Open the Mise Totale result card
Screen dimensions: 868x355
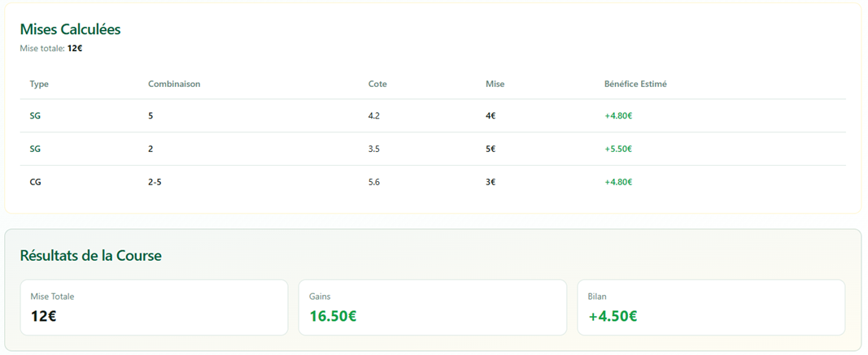coord(155,308)
